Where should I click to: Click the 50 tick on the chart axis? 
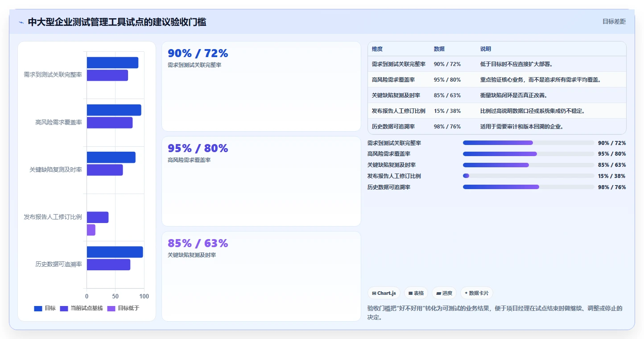click(116, 296)
